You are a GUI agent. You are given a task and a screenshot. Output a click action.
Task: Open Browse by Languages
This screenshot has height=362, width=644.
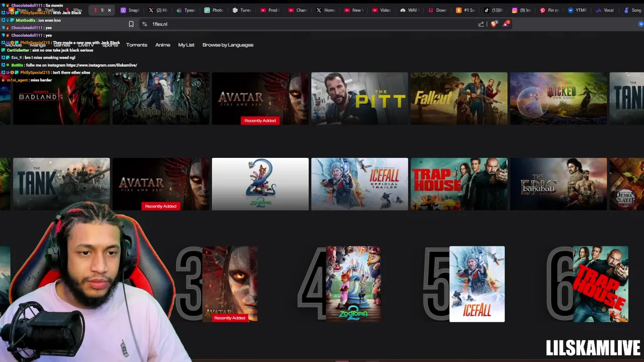[228, 45]
